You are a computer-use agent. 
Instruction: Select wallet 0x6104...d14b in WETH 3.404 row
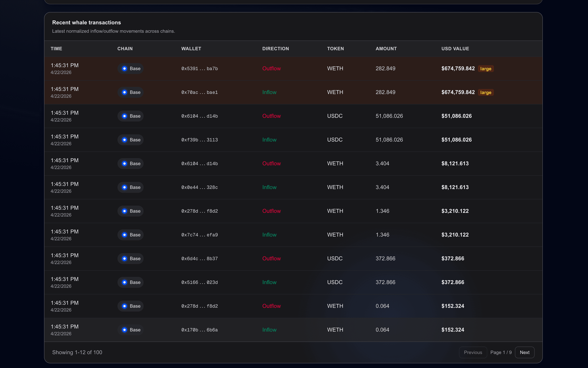coord(199,164)
